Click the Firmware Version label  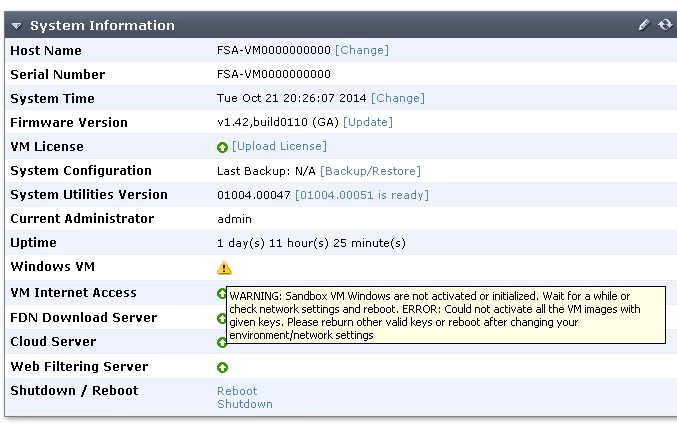pyautogui.click(x=69, y=123)
